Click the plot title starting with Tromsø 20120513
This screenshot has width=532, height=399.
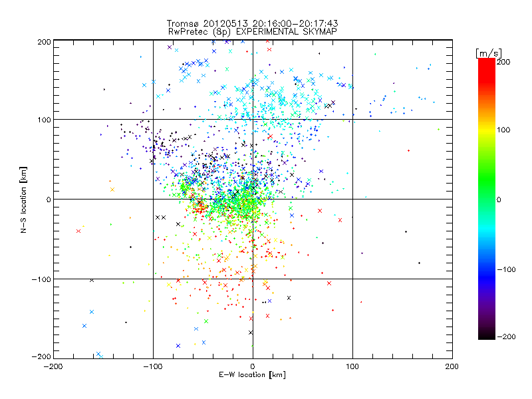252,23
